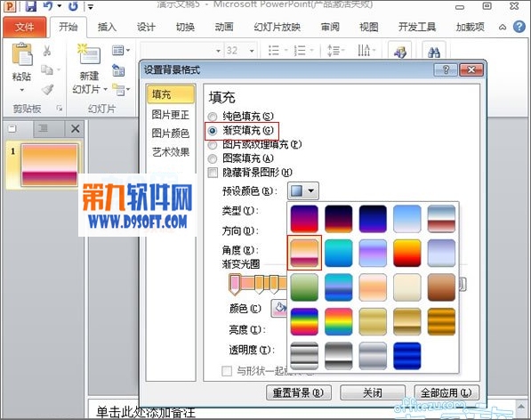The image size is (531, 420).
Task: Select the 图片或纹理填充 radio option
Action: tap(213, 145)
